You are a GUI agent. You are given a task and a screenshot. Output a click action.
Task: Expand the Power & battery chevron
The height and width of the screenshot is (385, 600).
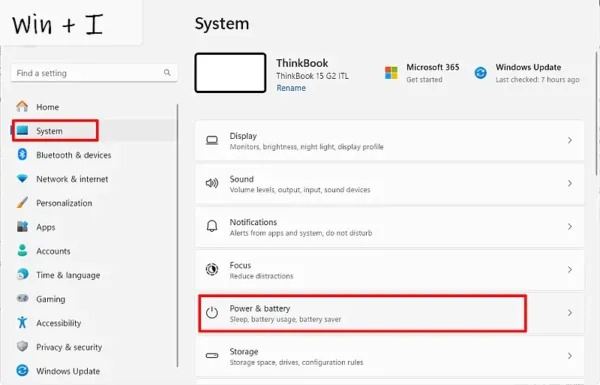tap(570, 313)
